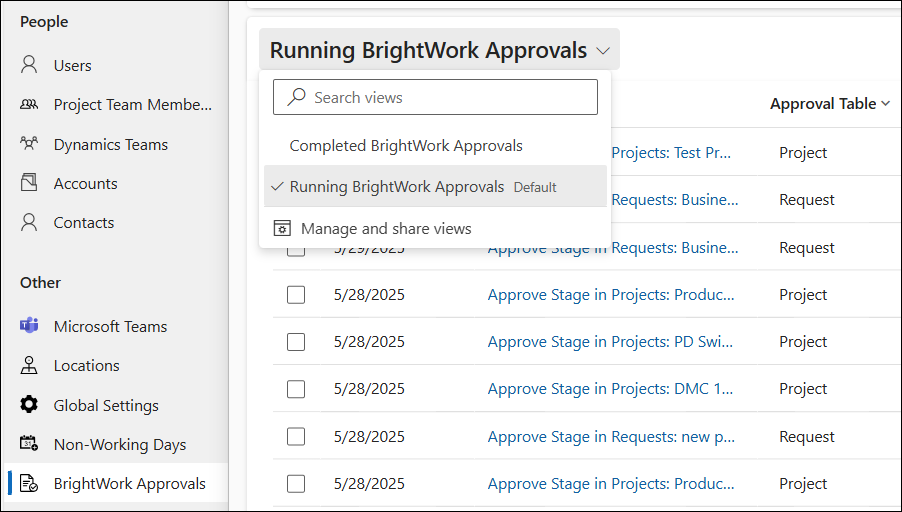
Task: Tick checkbox for PD Swi... project row
Action: [296, 342]
